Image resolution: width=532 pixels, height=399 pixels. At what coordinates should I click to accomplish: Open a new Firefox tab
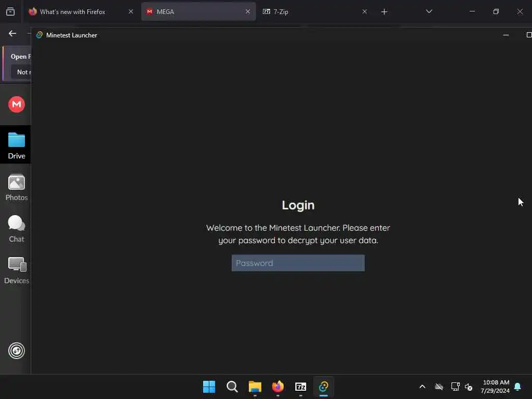coord(384,12)
